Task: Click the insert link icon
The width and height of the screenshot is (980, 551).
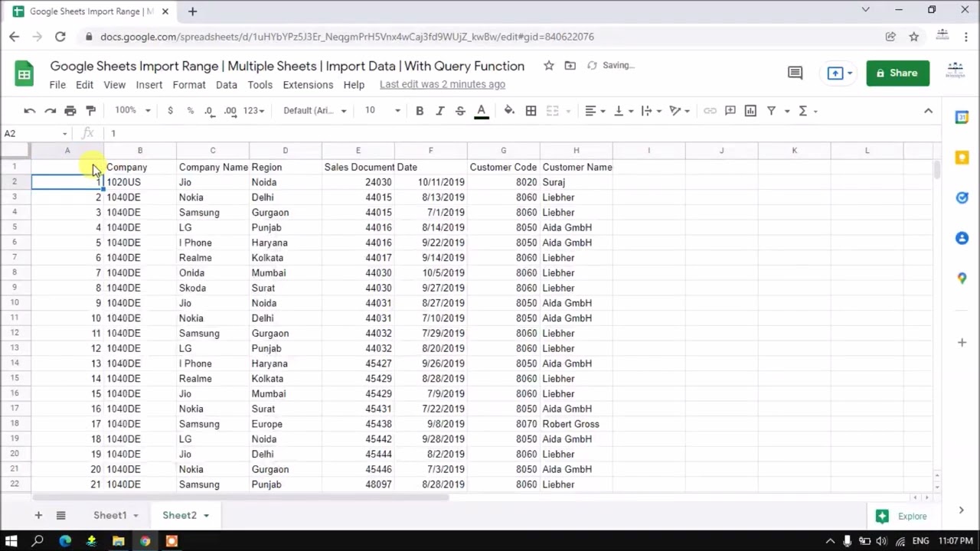Action: (x=710, y=111)
